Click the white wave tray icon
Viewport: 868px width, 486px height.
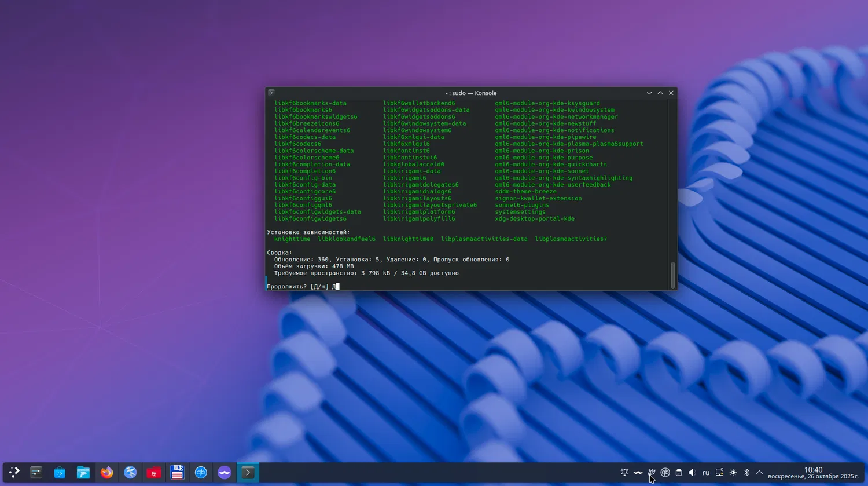click(x=638, y=473)
